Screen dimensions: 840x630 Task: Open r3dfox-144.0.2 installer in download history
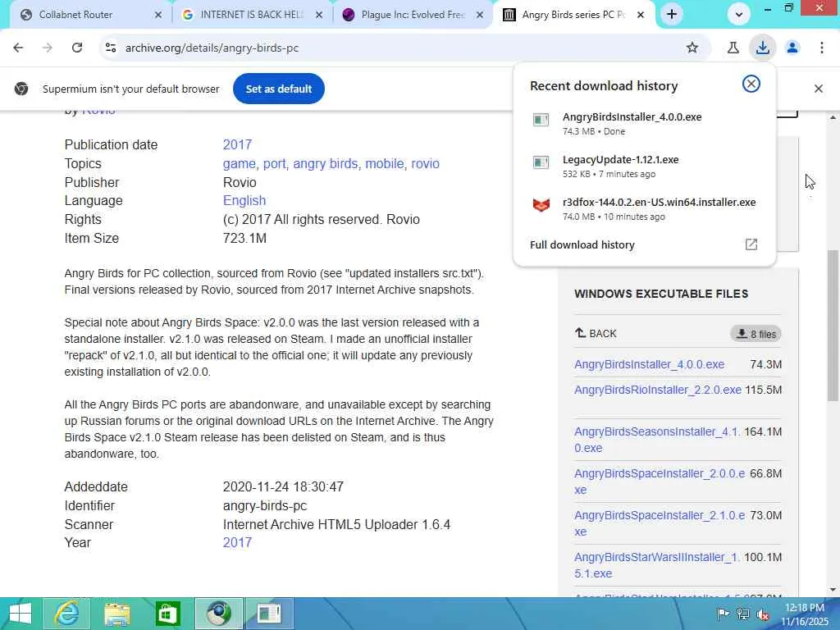pos(659,203)
